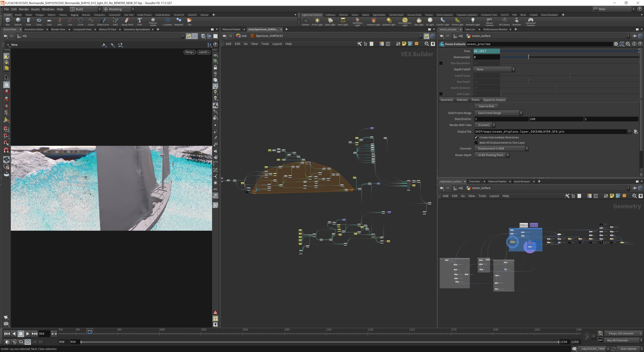
Task: Toggle the viewport display options light bulb
Action: [x=215, y=86]
